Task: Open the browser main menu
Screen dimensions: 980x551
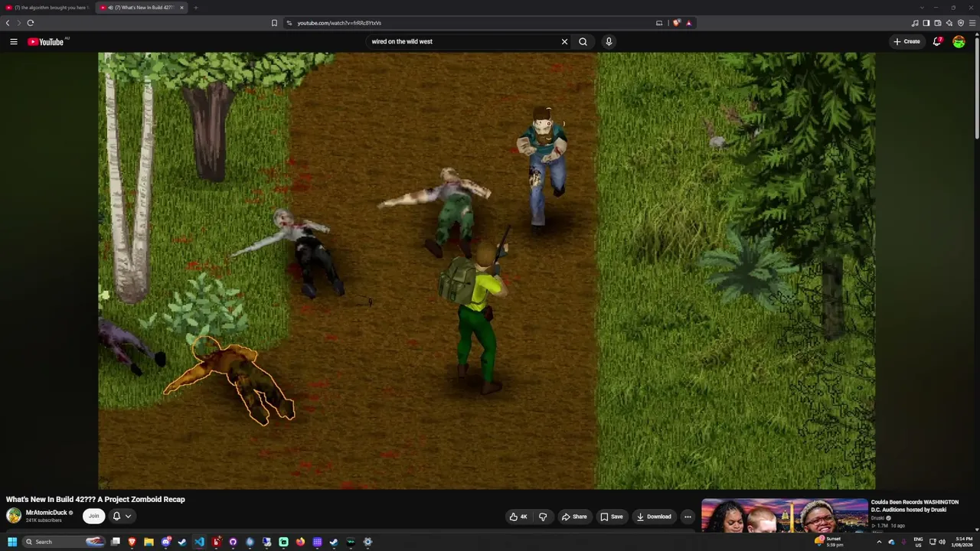Action: 972,23
